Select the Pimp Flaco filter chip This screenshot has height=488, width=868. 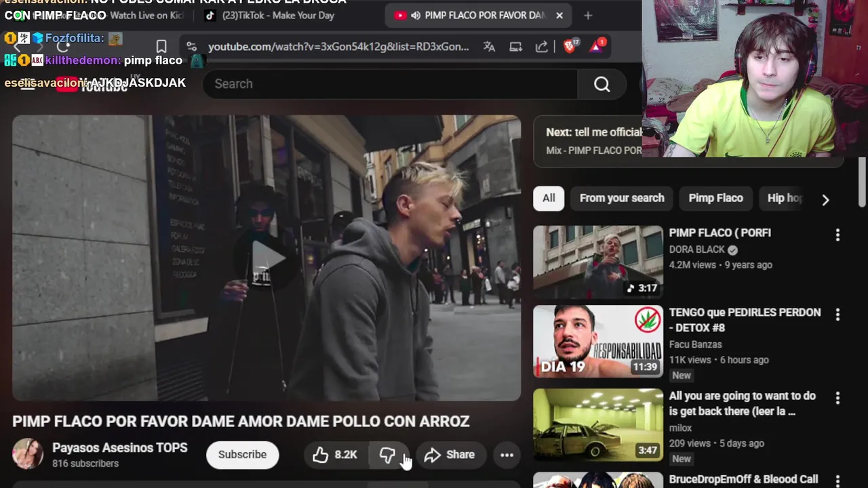[715, 198]
